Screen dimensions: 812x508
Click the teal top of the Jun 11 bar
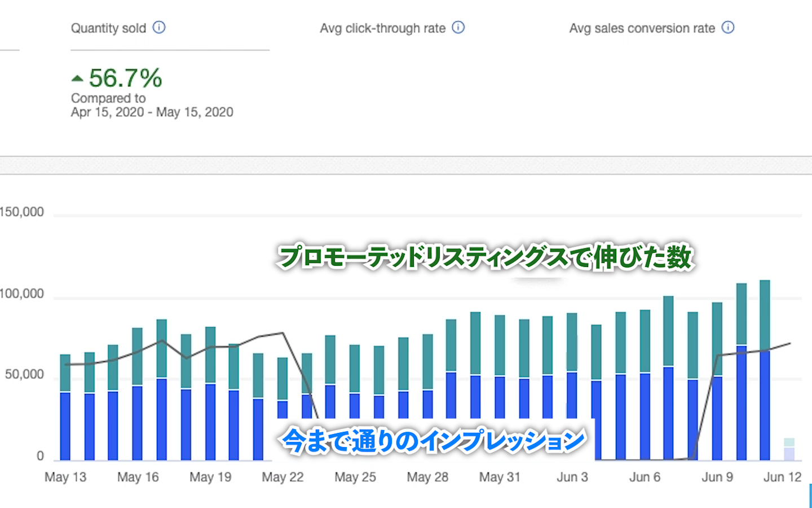tap(765, 315)
